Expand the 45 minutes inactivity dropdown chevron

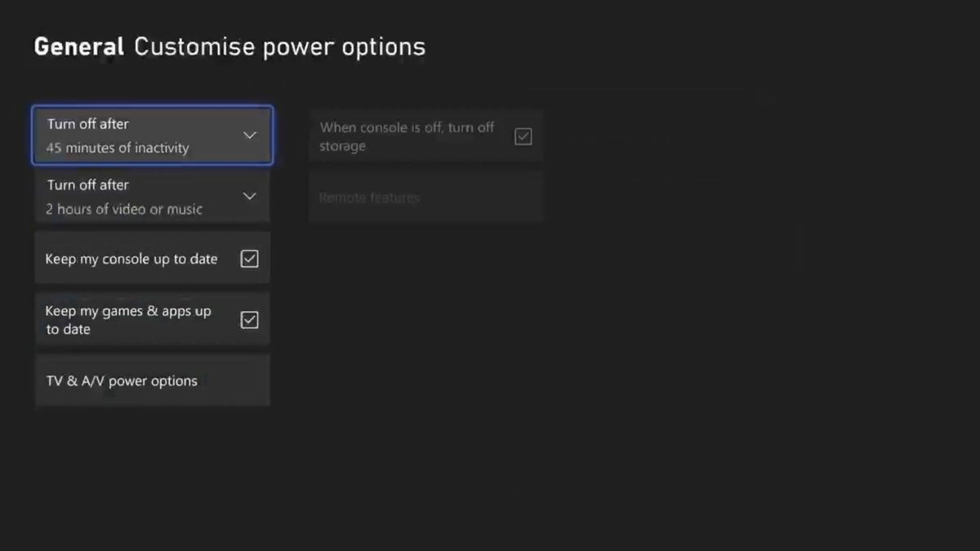point(250,136)
